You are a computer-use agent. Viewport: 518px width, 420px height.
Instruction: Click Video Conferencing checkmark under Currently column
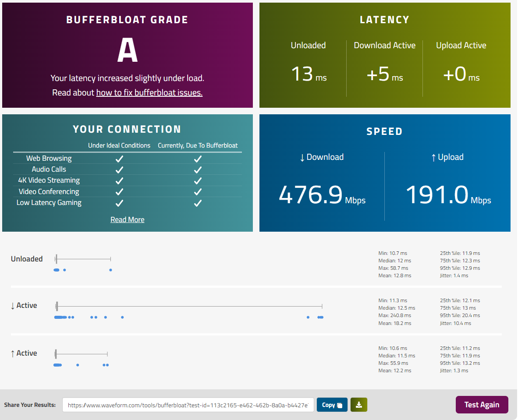click(198, 192)
